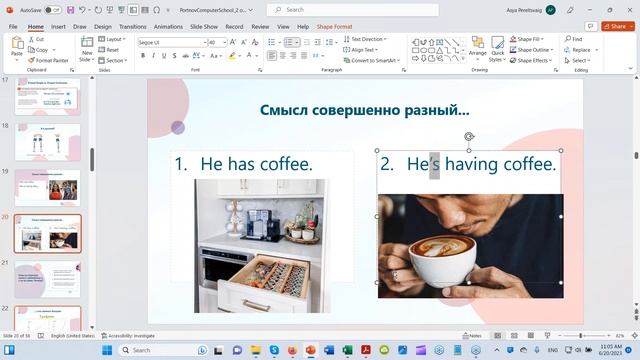Decrease font size icon
Image resolution: width=640 pixels, height=360 pixels.
tap(244, 42)
